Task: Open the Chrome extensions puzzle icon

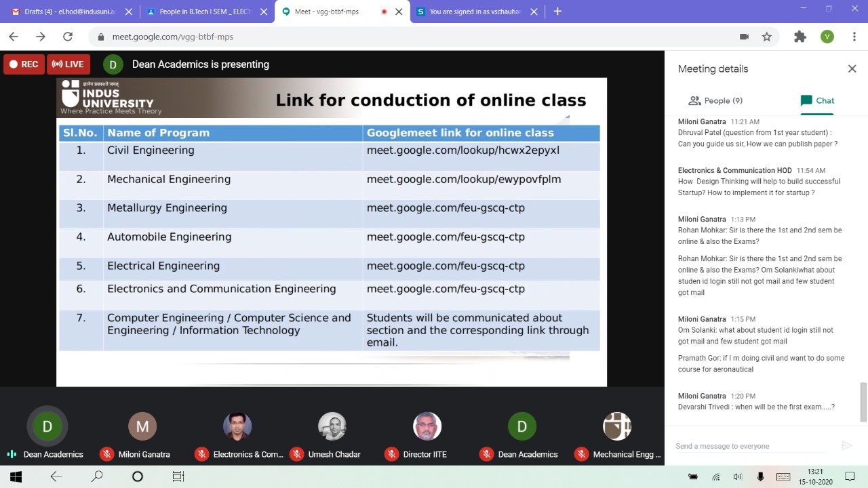Action: click(x=800, y=37)
